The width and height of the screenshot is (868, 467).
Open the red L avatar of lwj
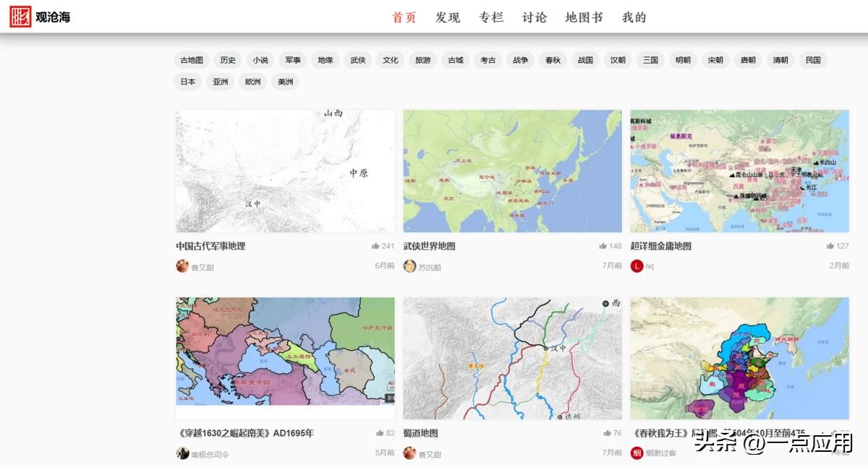pyautogui.click(x=637, y=266)
